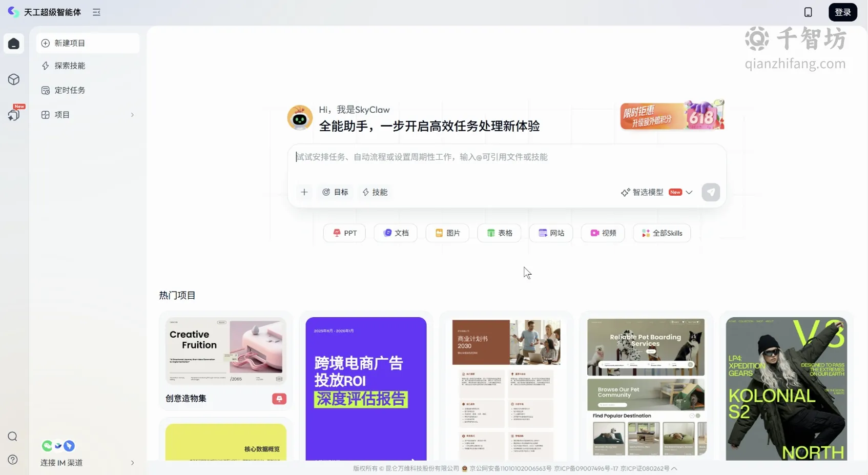Open the Creative Fruition project thumbnail
Image resolution: width=868 pixels, height=475 pixels.
[x=226, y=351]
